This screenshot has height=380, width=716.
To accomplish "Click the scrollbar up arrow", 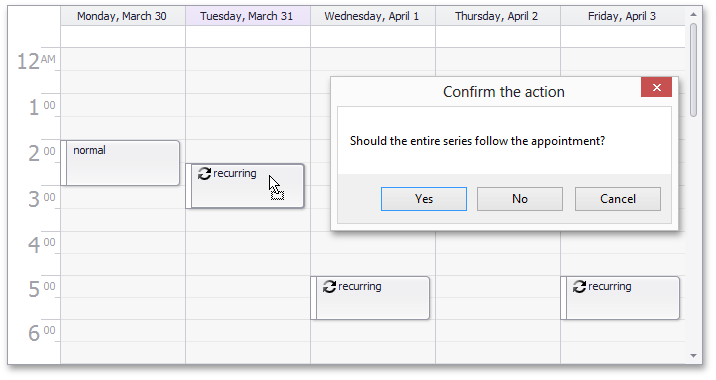I will pyautogui.click(x=693, y=15).
